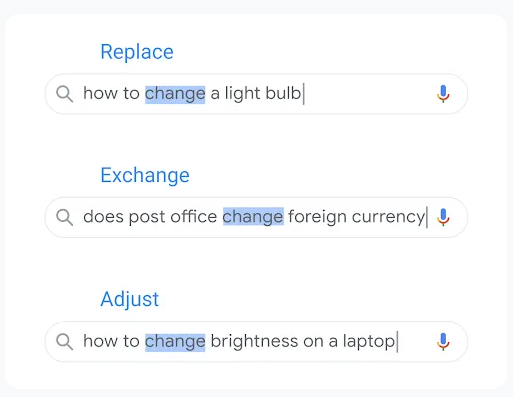Click the word 'light' in the Replace search field

click(x=242, y=94)
